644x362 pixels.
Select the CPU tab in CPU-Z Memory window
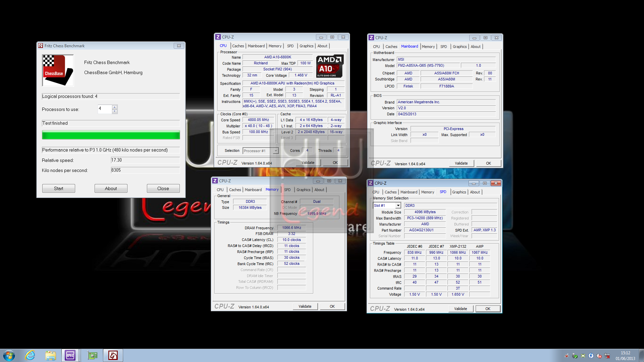220,190
